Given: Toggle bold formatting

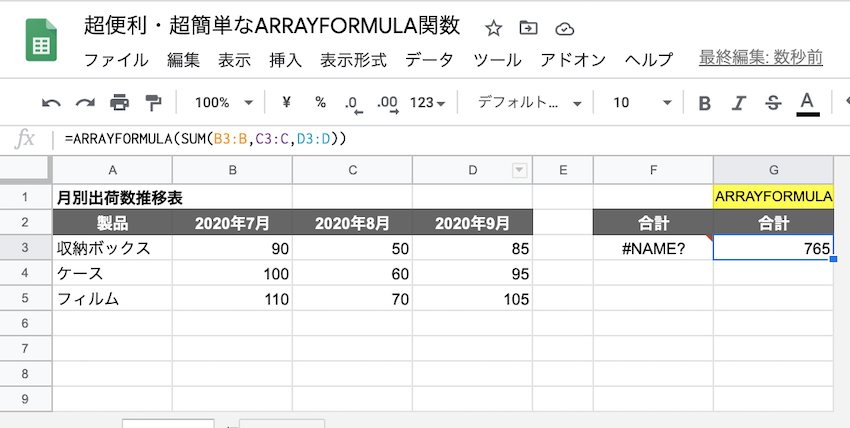Looking at the screenshot, I should pyautogui.click(x=704, y=103).
